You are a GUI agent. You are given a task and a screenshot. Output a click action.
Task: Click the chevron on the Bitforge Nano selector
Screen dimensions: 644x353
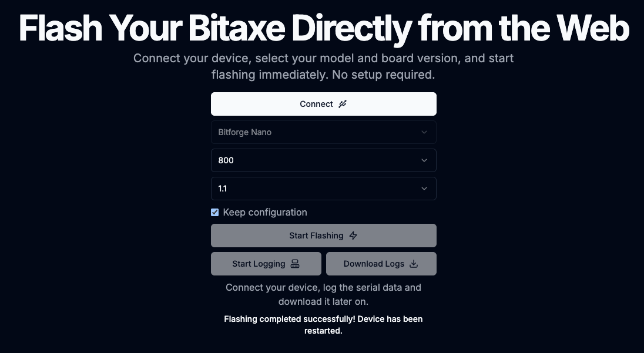click(424, 132)
